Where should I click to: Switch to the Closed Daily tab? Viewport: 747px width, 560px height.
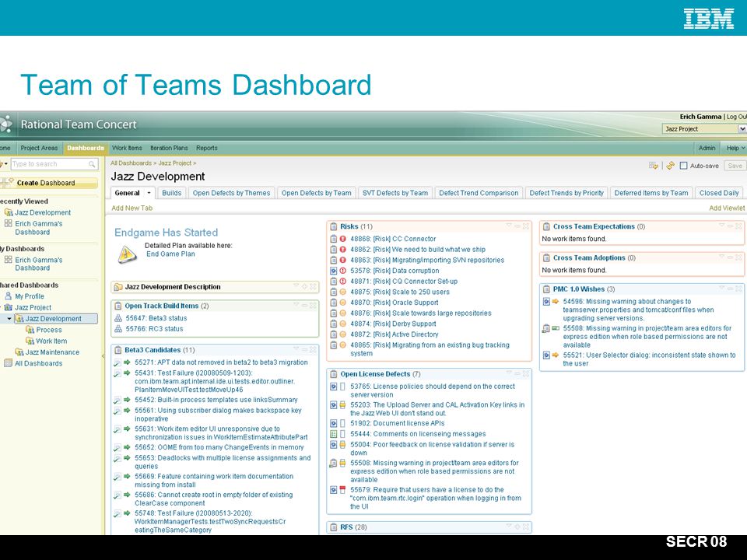point(719,193)
